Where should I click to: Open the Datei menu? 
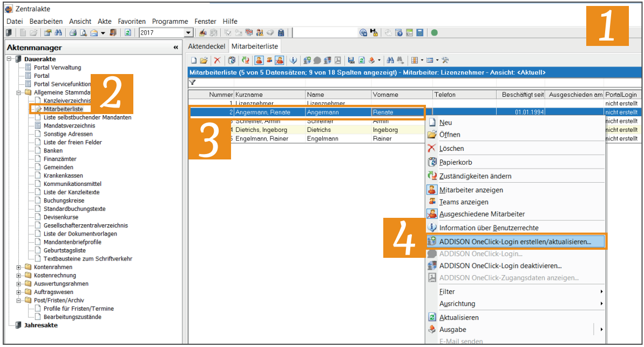coord(15,22)
